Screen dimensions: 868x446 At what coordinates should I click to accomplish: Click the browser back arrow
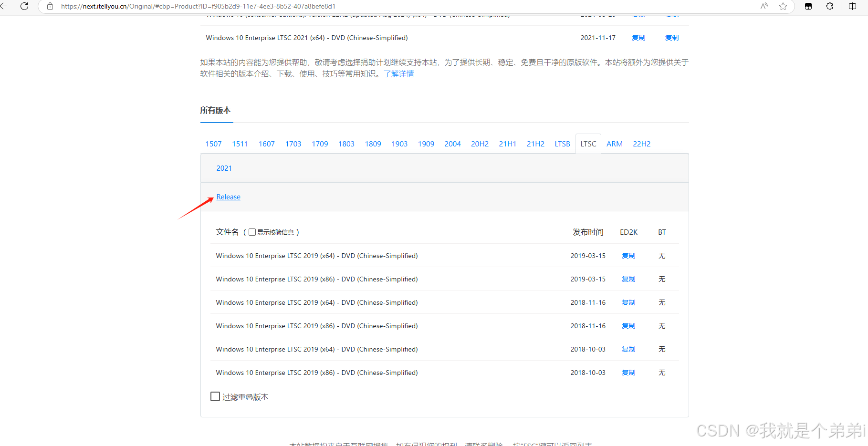coord(3,6)
